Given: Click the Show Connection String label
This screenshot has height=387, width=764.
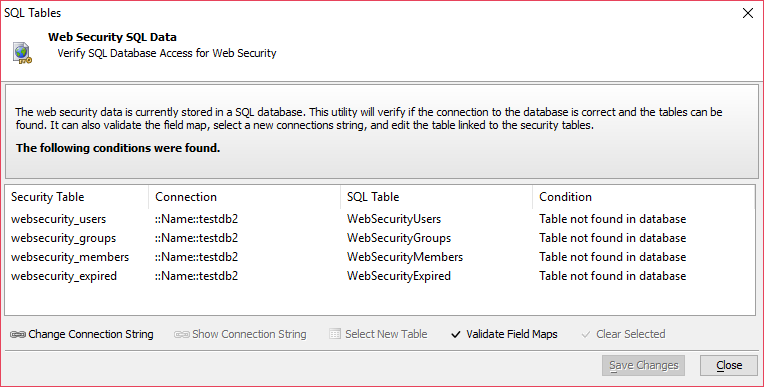Looking at the screenshot, I should click(249, 334).
